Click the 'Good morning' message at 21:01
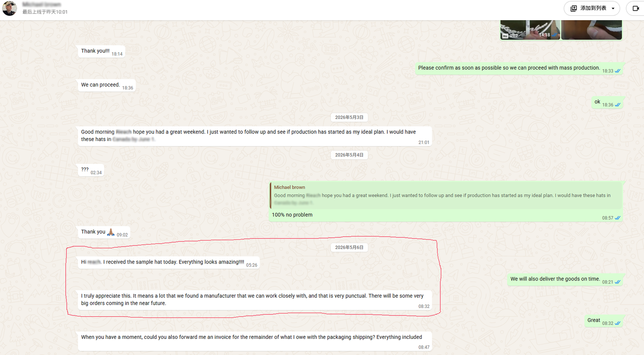 (255, 136)
